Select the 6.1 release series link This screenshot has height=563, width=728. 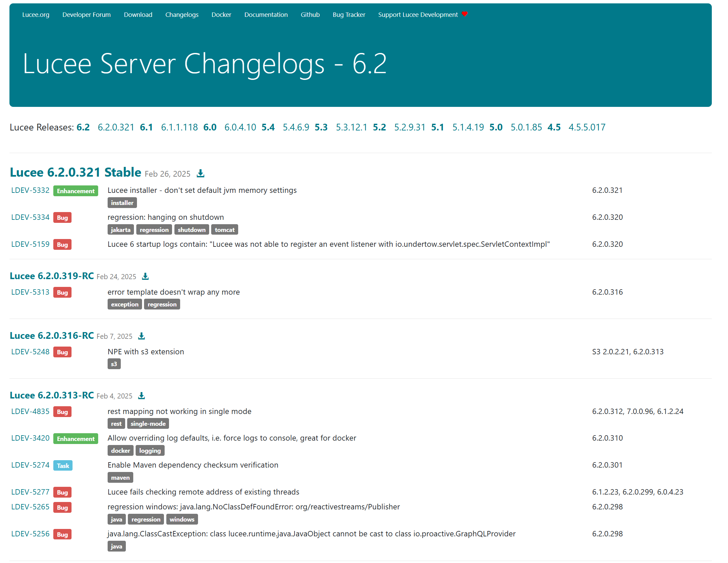click(x=146, y=127)
